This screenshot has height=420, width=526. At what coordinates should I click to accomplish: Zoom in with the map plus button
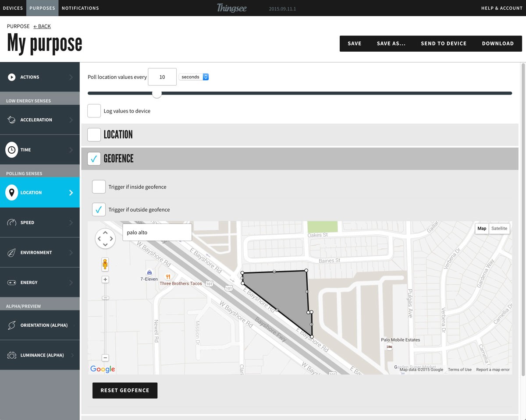(x=105, y=279)
